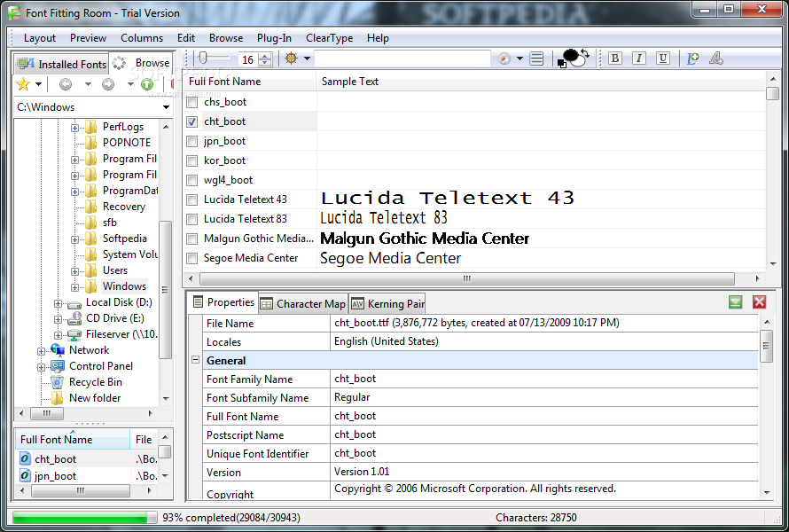Click the cht_boot font file icon in bottom list
This screenshot has width=789, height=532.
(x=25, y=458)
